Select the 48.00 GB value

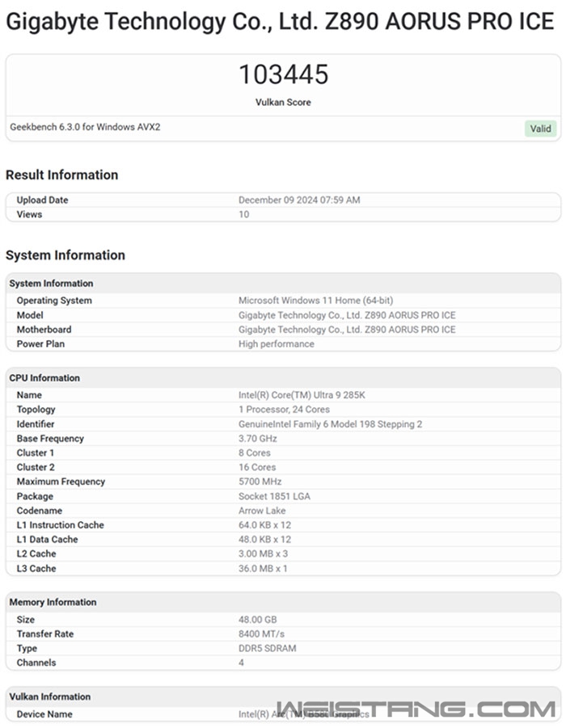(257, 620)
